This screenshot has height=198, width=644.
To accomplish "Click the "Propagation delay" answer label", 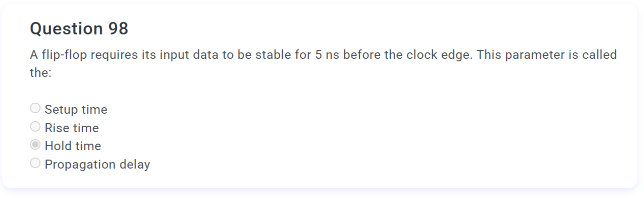I will [97, 164].
